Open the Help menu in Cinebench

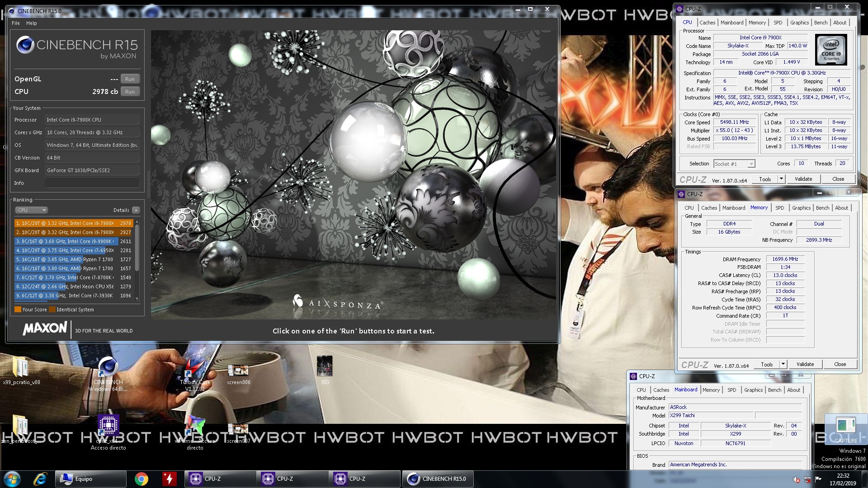click(32, 23)
